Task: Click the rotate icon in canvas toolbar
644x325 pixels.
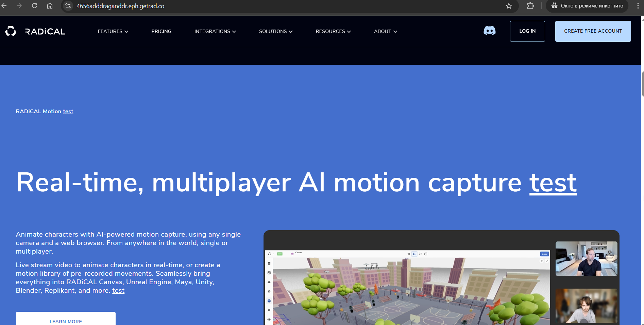Action: pos(420,254)
